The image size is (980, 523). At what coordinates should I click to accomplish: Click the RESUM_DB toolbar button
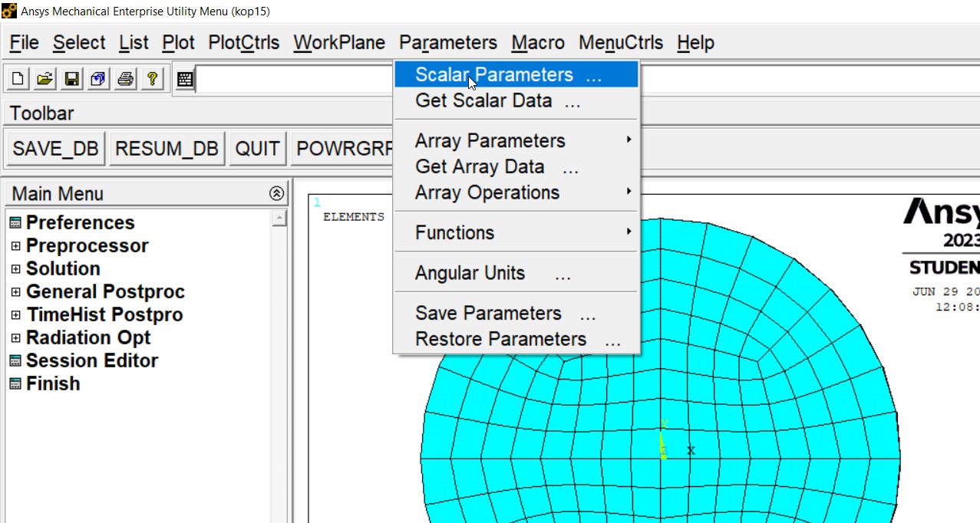tap(167, 149)
